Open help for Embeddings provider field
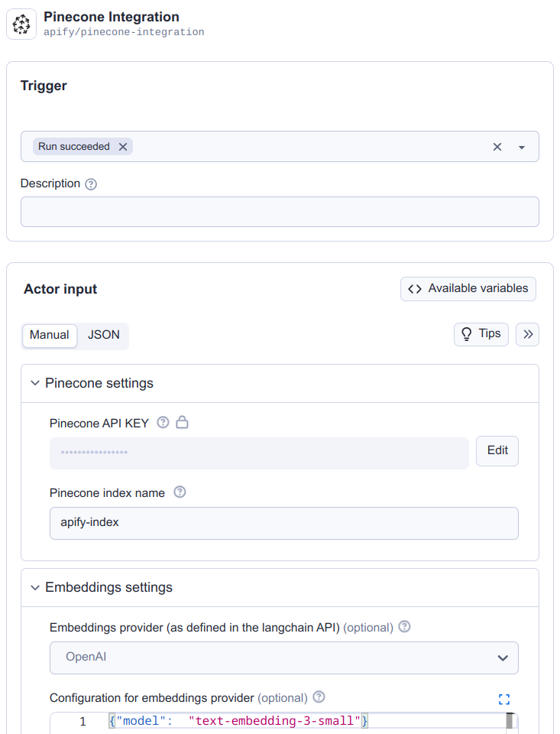The height and width of the screenshot is (734, 560). (404, 626)
